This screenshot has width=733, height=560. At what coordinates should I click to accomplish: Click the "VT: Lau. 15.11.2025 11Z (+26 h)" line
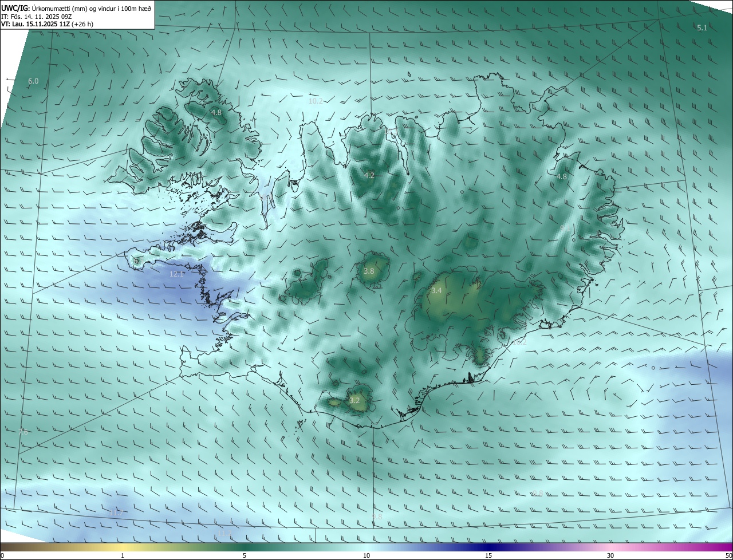(x=47, y=24)
